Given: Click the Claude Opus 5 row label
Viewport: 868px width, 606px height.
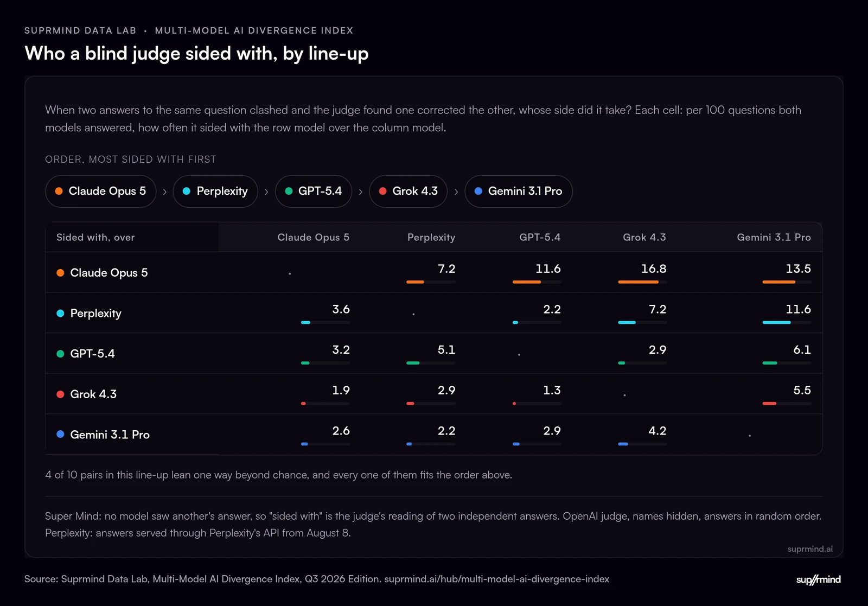Looking at the screenshot, I should click(x=109, y=272).
